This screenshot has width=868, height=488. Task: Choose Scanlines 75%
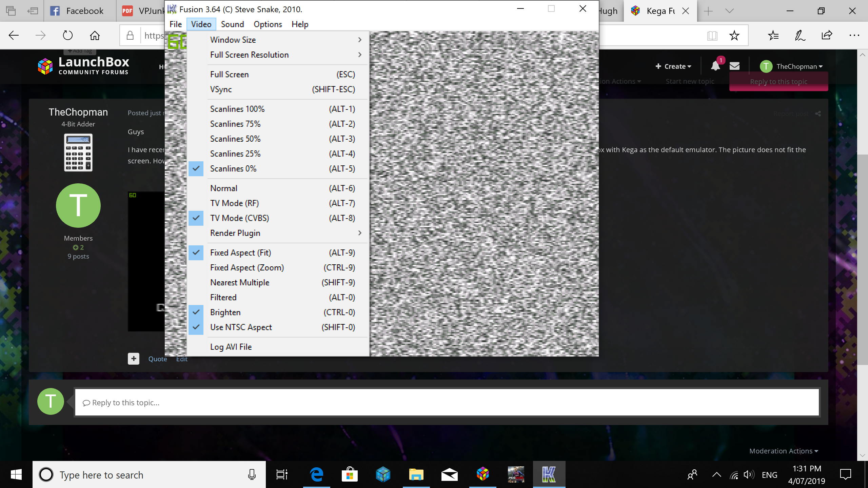278,124
